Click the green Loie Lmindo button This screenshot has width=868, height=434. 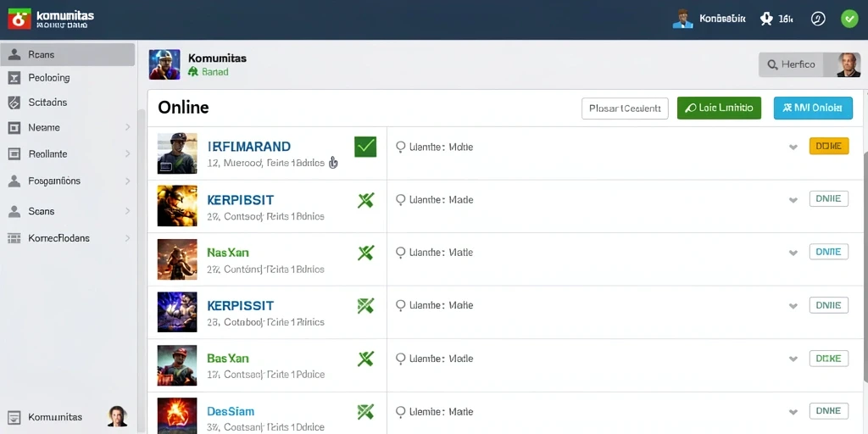pos(719,108)
